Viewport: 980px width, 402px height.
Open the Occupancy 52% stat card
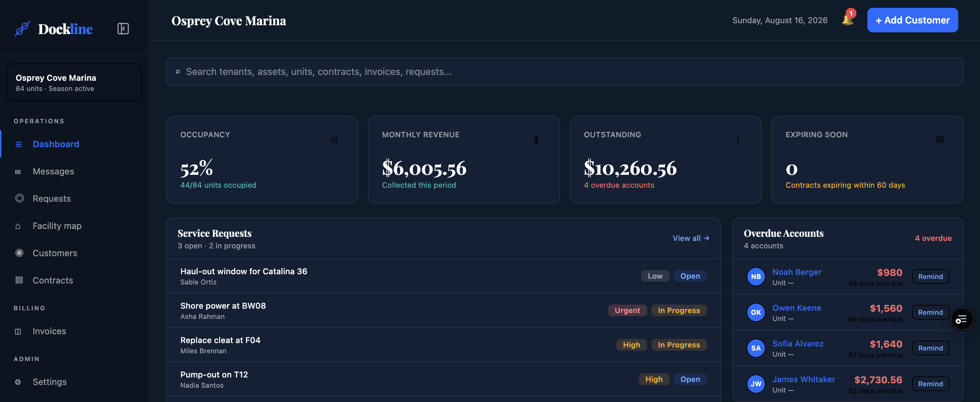tap(262, 160)
